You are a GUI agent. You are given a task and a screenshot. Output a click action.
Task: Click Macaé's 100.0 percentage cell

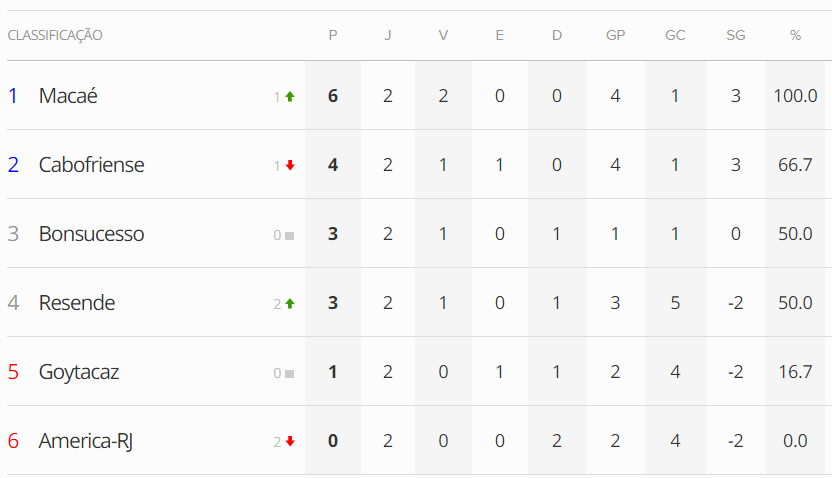pos(795,96)
